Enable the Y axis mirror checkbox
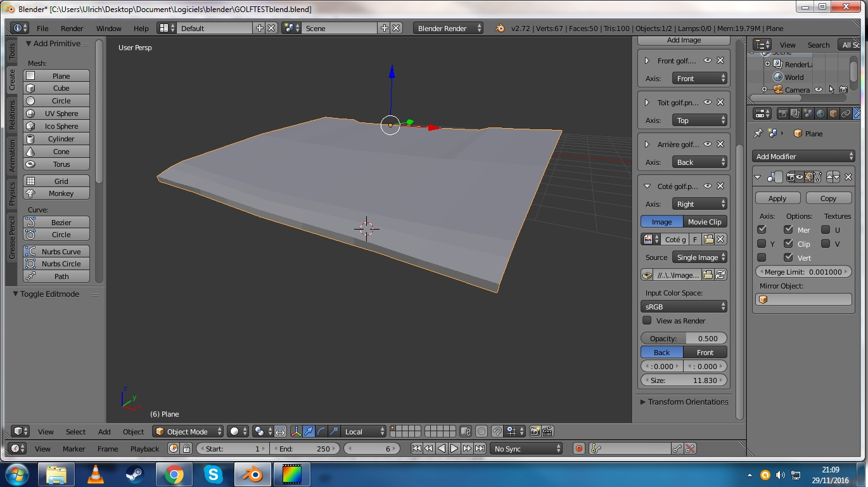This screenshot has width=868, height=487. [762, 243]
